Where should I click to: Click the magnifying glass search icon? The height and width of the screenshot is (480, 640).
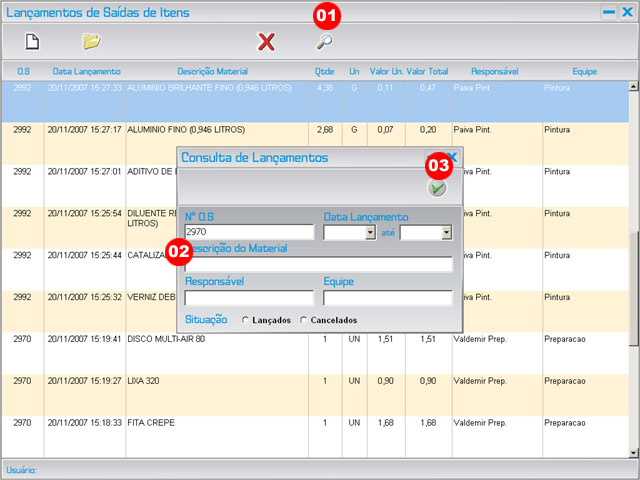[324, 42]
